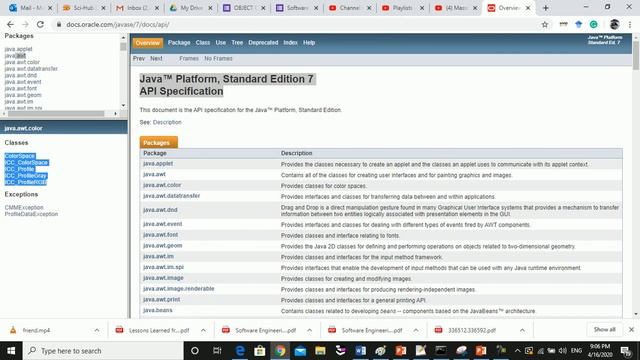Open java.awt.datatransfer in the Packages table
Viewport: 640px width, 360px height.
tap(171, 196)
